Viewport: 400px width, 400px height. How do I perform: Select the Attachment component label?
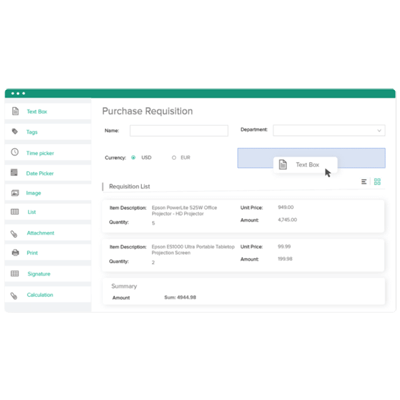click(40, 233)
